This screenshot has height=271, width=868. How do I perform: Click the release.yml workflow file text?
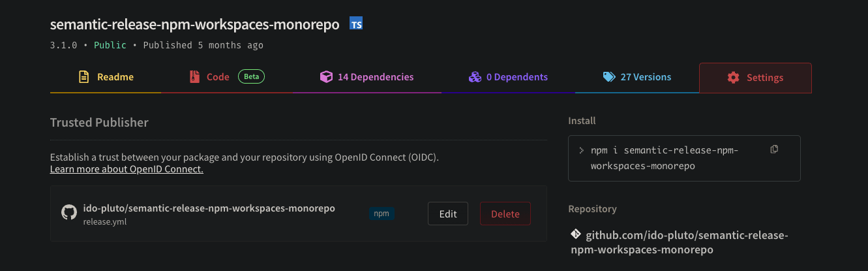(x=105, y=221)
